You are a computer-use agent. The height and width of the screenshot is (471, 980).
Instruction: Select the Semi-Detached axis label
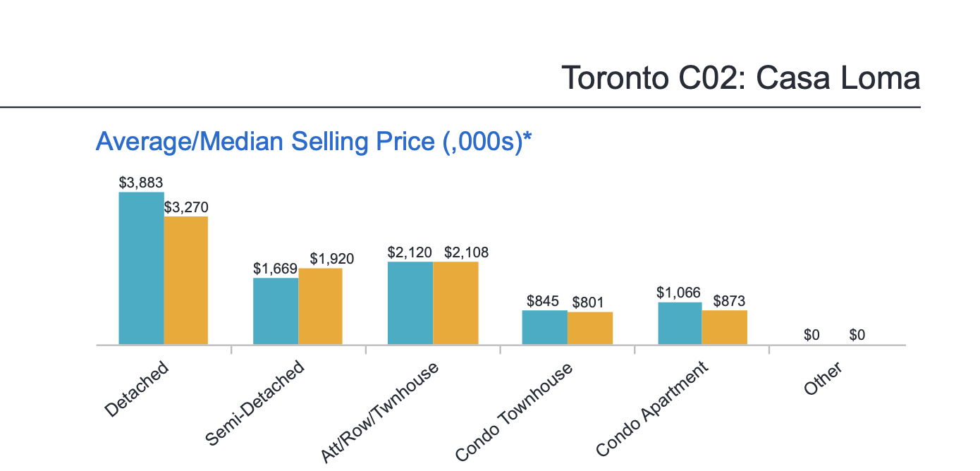(x=255, y=403)
